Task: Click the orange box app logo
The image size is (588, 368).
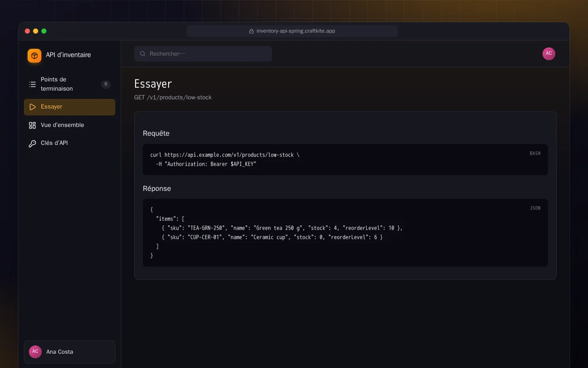Action: [x=34, y=56]
